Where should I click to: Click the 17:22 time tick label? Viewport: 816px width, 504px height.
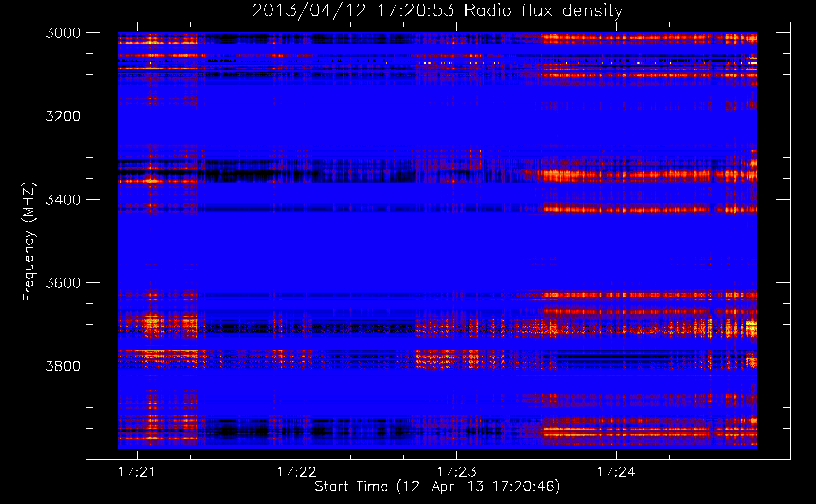click(297, 472)
